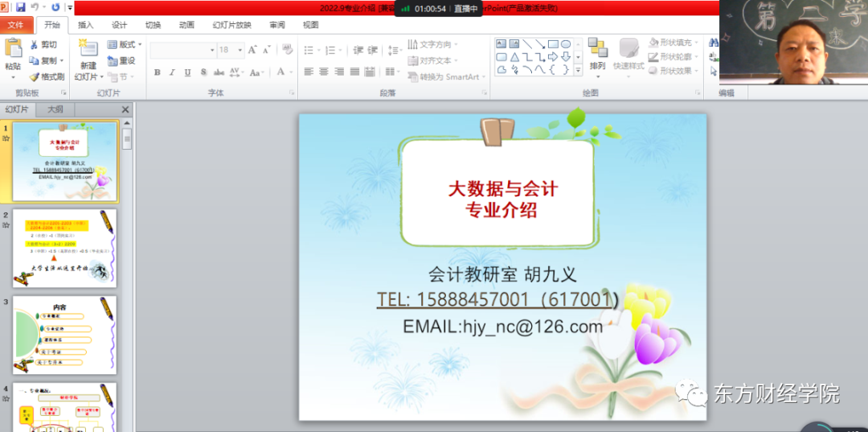This screenshot has height=432, width=868.
Task: Select the rectangle shape
Action: 553,43
